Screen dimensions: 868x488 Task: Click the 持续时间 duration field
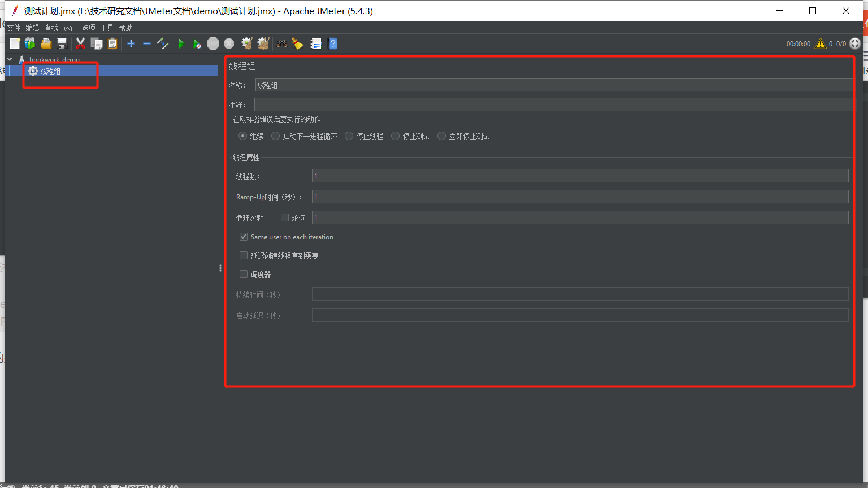[x=580, y=294]
